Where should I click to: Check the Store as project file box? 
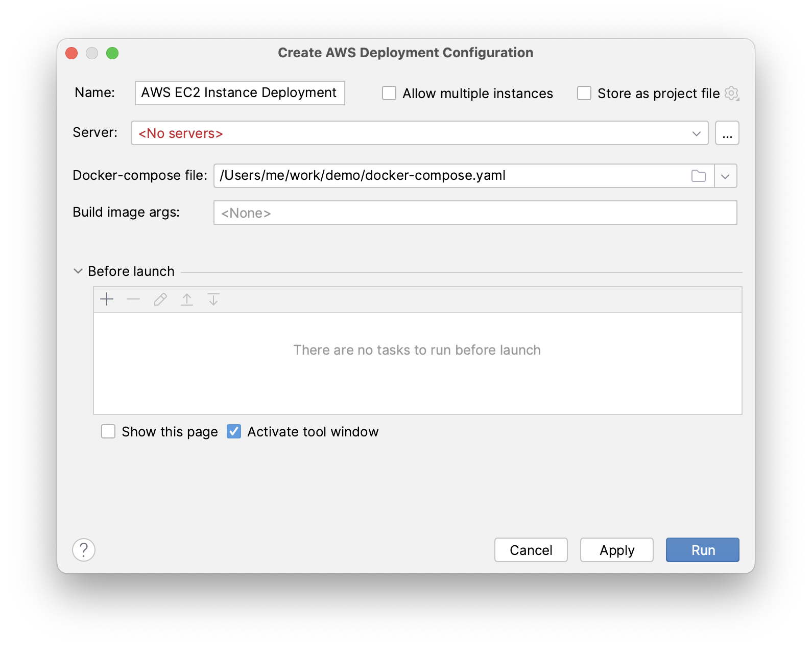click(584, 94)
